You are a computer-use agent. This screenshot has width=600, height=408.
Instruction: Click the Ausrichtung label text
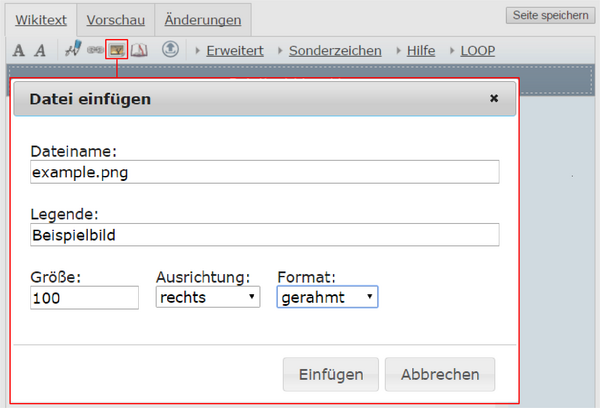click(203, 277)
